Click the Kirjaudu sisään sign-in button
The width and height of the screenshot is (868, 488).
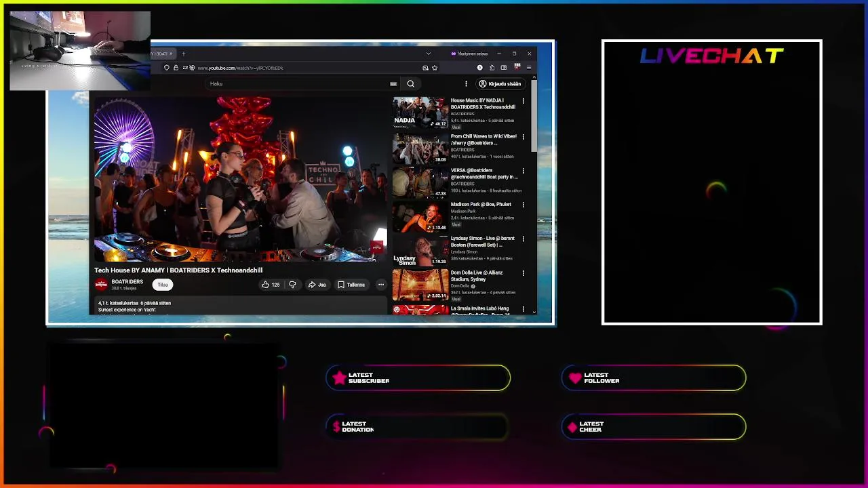(x=500, y=83)
